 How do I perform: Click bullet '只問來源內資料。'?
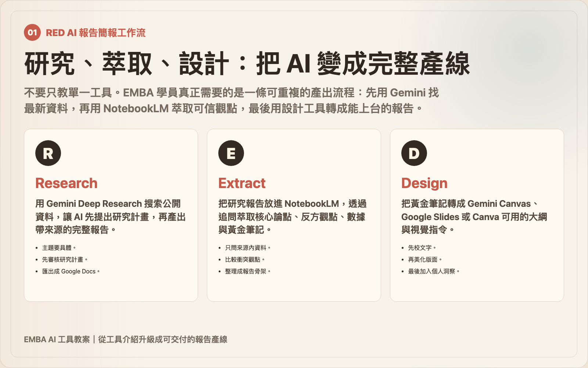248,248
